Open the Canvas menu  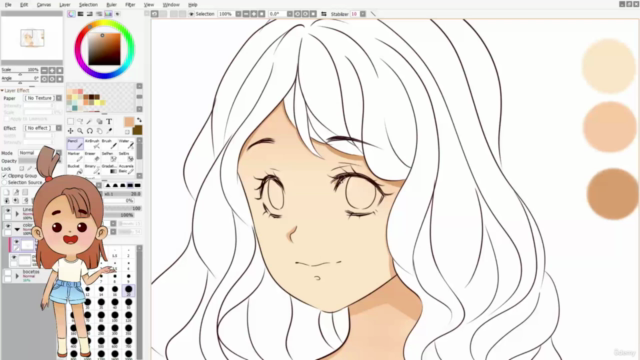click(x=44, y=4)
